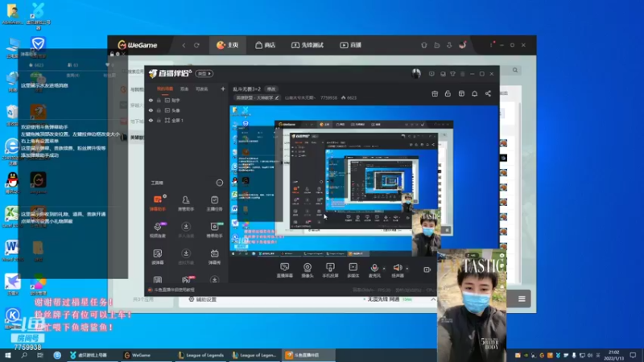
Task: Open the three-dot more menu in WeGame's title bar
Action: point(491,45)
